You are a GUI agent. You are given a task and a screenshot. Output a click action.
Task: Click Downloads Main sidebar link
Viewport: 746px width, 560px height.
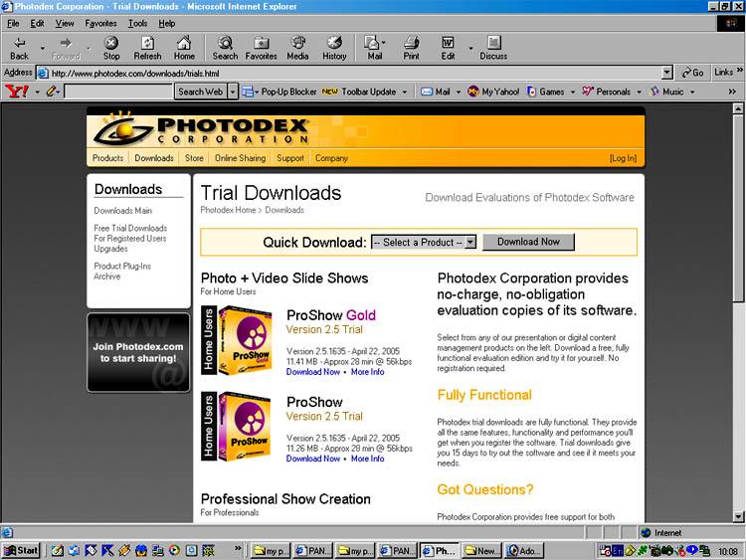[x=122, y=210]
